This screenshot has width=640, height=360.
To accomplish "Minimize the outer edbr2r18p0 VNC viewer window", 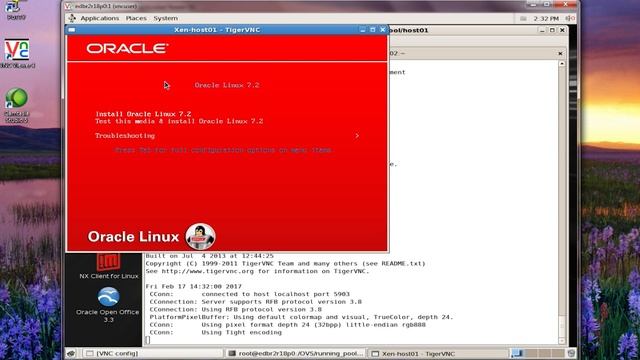I will (532, 4).
